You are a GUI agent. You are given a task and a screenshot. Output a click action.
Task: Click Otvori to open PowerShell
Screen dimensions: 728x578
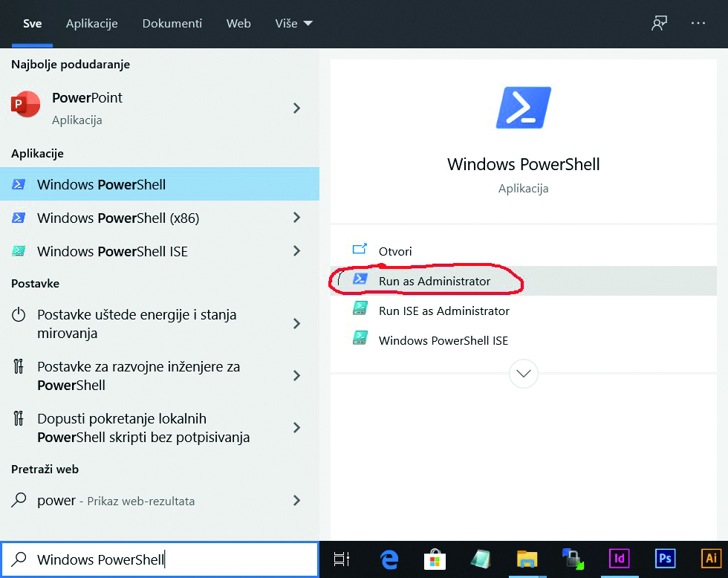click(x=395, y=251)
